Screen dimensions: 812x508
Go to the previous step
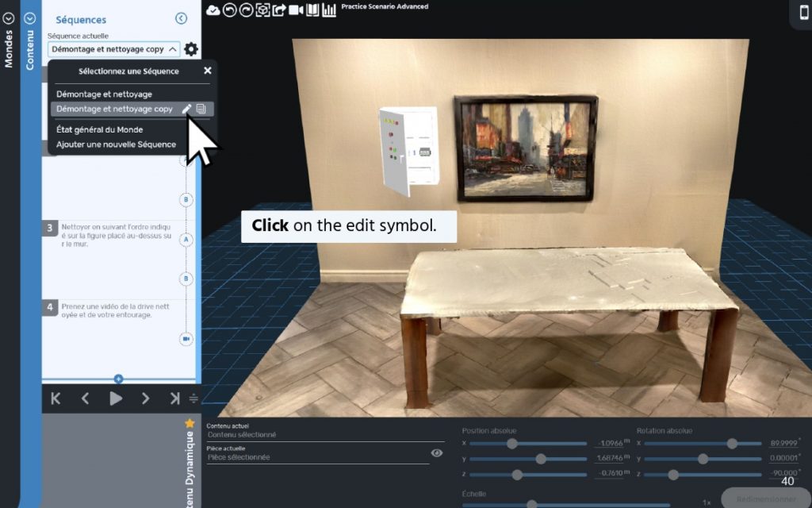[86, 398]
